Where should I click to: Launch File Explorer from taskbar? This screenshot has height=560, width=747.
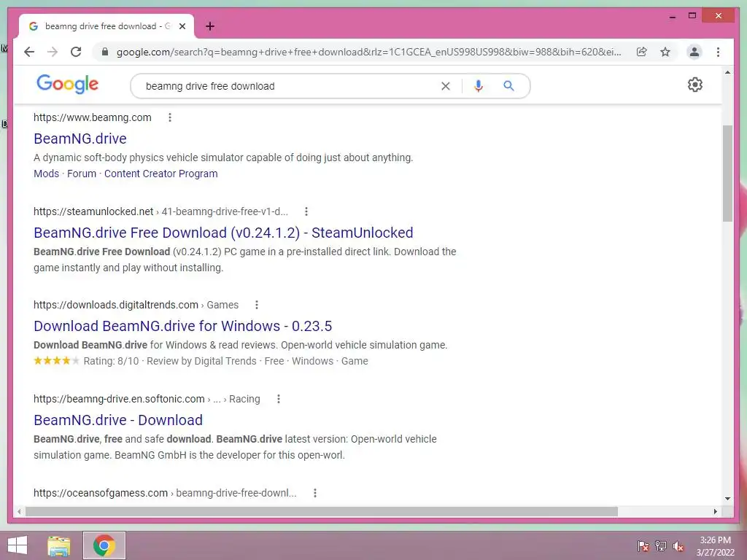pos(59,545)
